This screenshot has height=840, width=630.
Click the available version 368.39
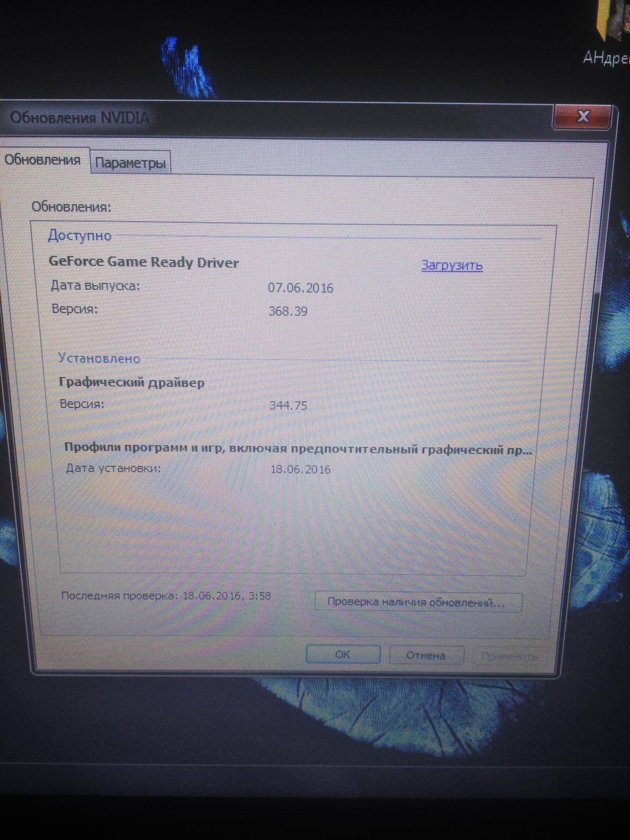coord(288,311)
